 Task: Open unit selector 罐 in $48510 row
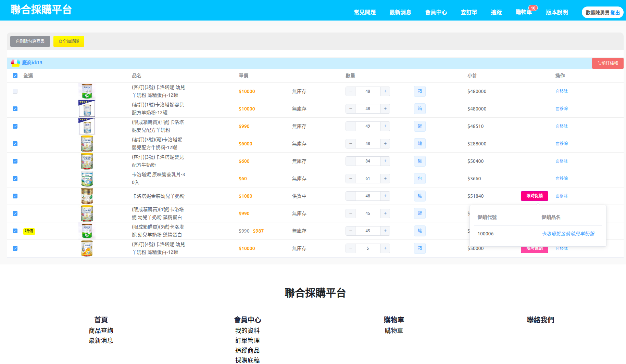pos(420,126)
